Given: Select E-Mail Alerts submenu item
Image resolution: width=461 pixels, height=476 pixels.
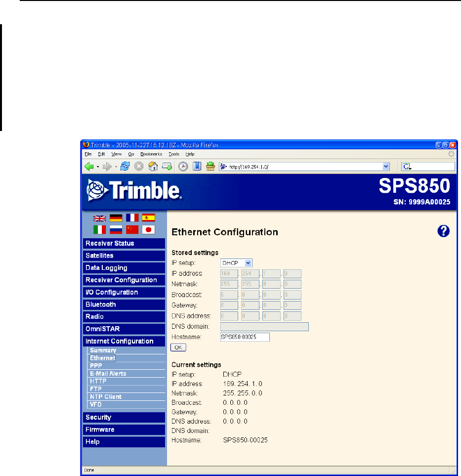Looking at the screenshot, I should click(x=108, y=373).
